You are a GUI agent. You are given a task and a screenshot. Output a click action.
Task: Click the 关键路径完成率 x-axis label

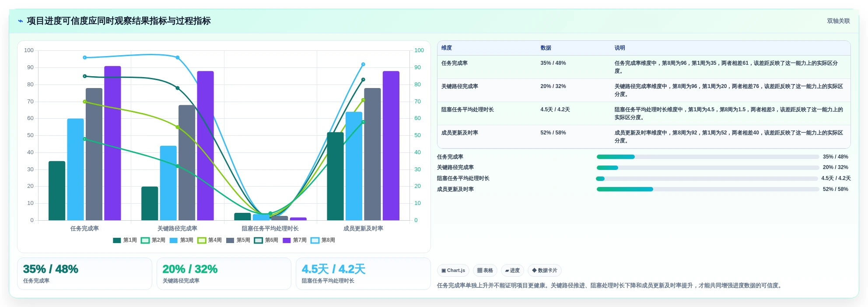(x=177, y=229)
